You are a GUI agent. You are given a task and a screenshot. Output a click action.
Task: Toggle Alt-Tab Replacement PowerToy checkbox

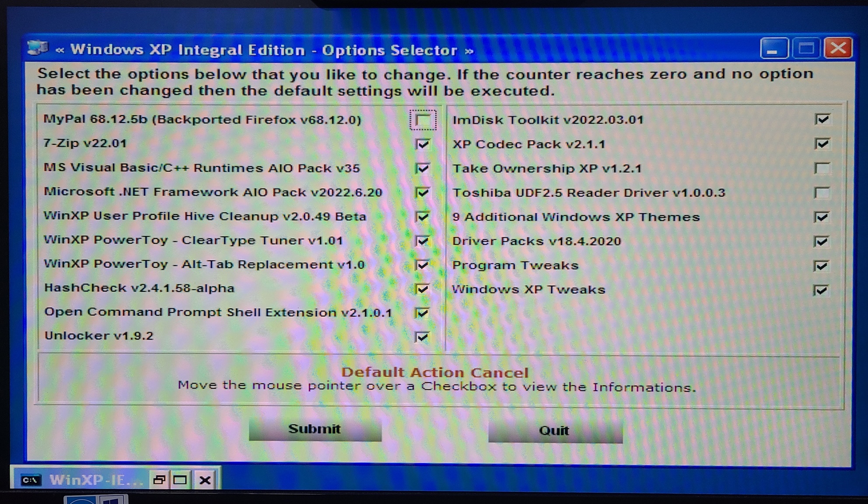(x=423, y=265)
